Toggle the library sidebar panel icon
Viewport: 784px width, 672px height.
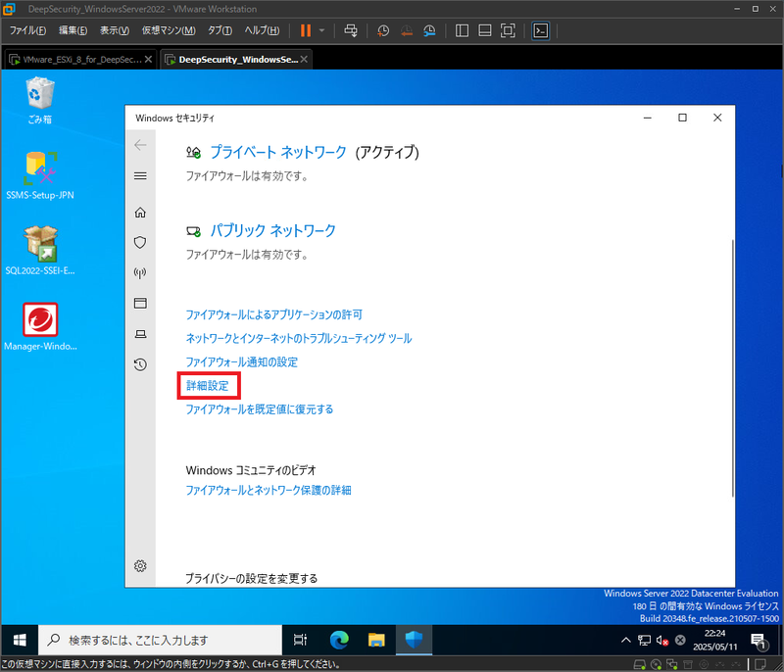coord(462,31)
